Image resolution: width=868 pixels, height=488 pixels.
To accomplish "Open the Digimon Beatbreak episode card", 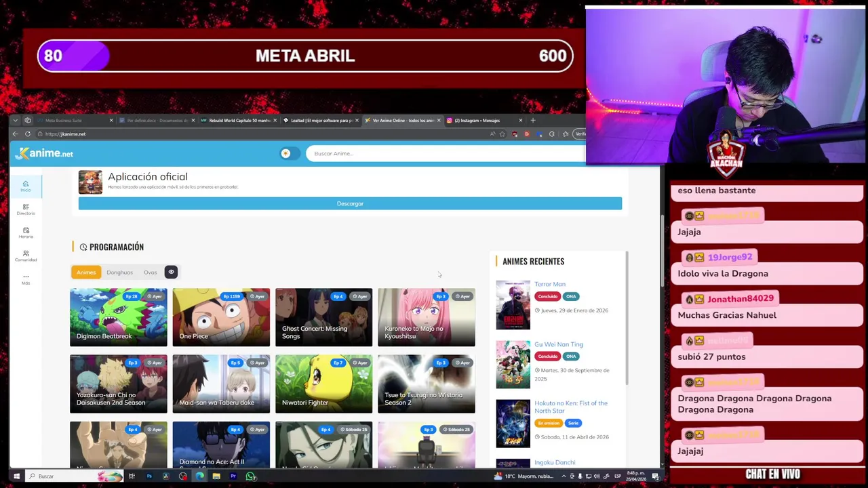I will click(x=118, y=317).
